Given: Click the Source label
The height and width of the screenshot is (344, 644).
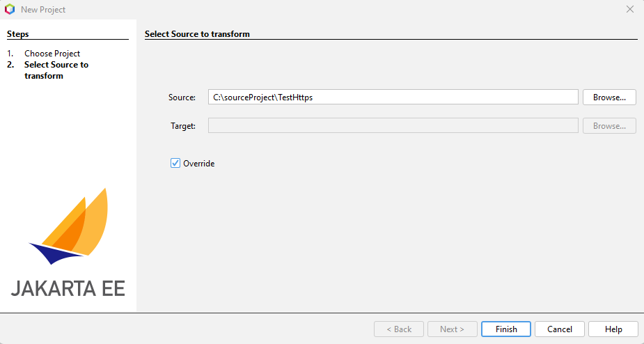Looking at the screenshot, I should pyautogui.click(x=182, y=97).
